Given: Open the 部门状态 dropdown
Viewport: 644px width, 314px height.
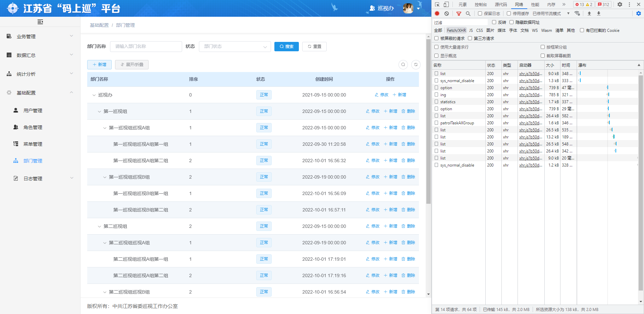Looking at the screenshot, I should 235,47.
